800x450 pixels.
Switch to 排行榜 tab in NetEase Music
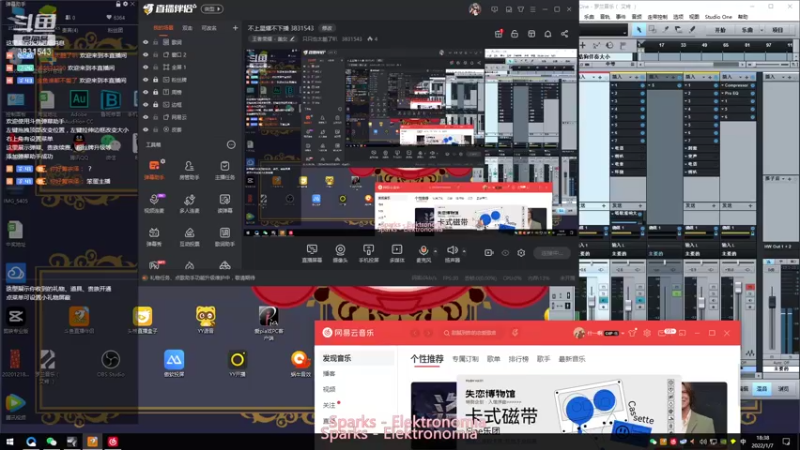click(x=518, y=359)
